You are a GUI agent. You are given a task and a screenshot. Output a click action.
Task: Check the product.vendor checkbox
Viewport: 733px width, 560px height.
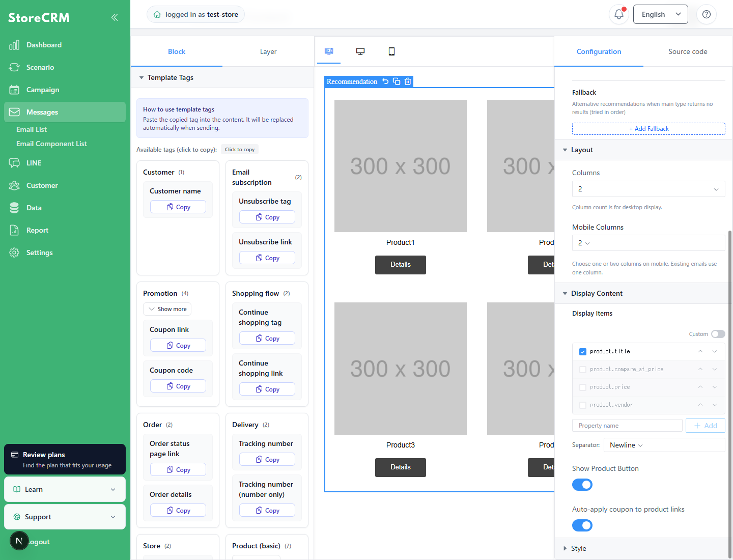tap(583, 405)
